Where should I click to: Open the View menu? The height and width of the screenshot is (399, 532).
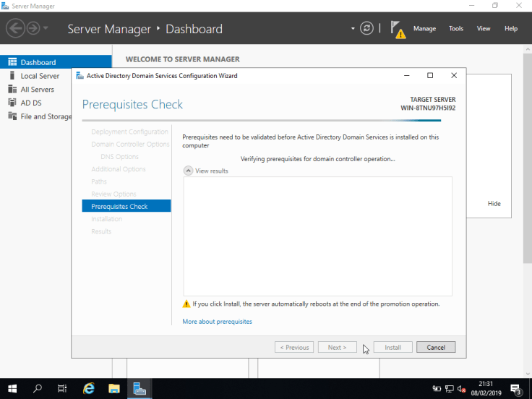click(x=484, y=29)
